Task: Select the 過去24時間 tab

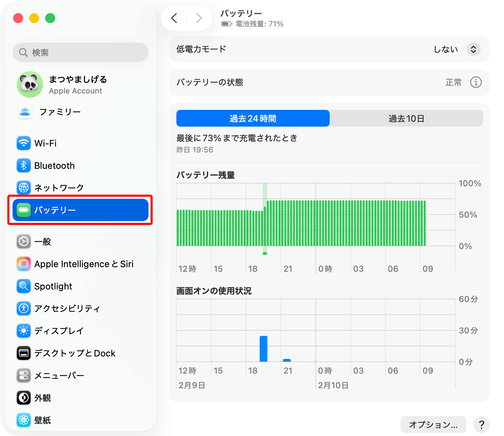Action: point(253,118)
